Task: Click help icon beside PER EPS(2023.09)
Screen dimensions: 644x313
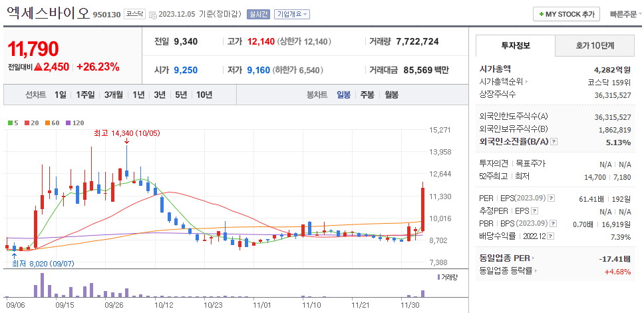Action: point(551,198)
